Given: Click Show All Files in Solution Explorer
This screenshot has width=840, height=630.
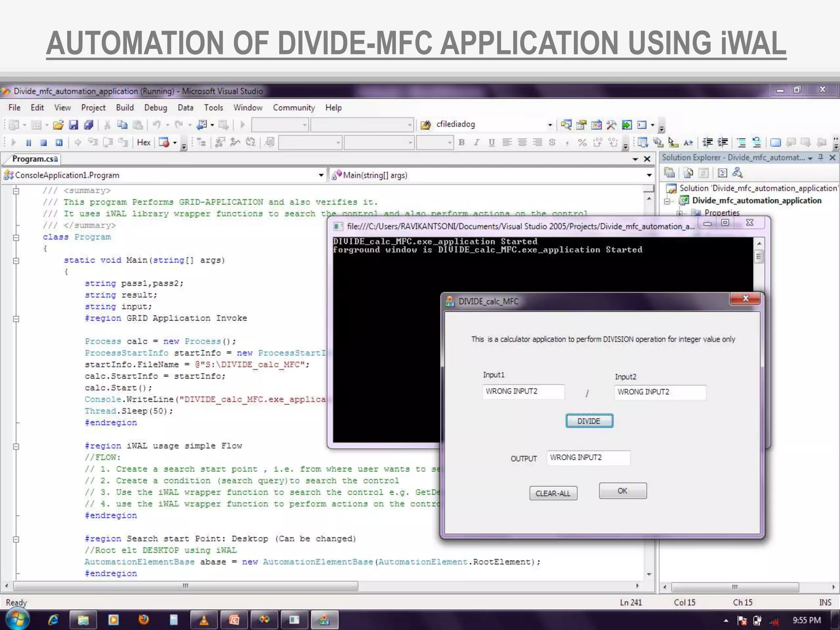Looking at the screenshot, I should [x=688, y=173].
